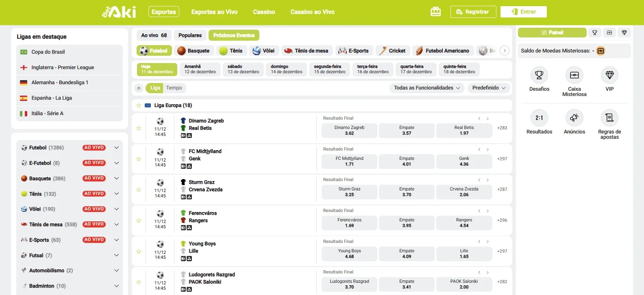
Task: Click the Registrar button
Action: 473,12
